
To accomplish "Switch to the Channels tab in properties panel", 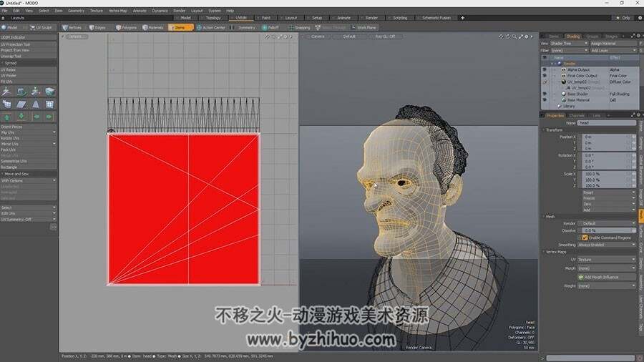I will [577, 115].
